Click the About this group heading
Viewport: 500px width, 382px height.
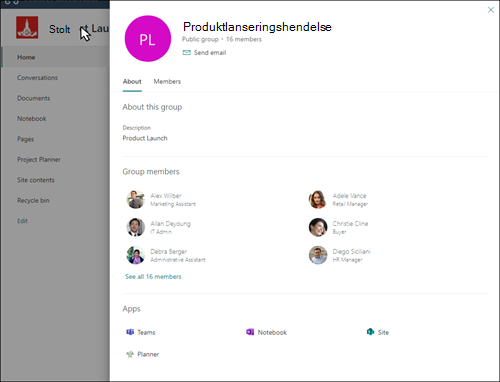click(152, 107)
